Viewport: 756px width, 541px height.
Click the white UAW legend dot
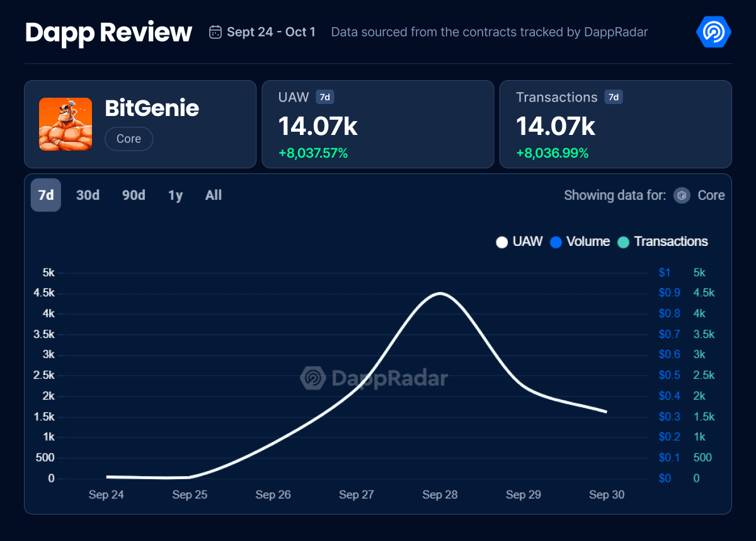pos(501,242)
